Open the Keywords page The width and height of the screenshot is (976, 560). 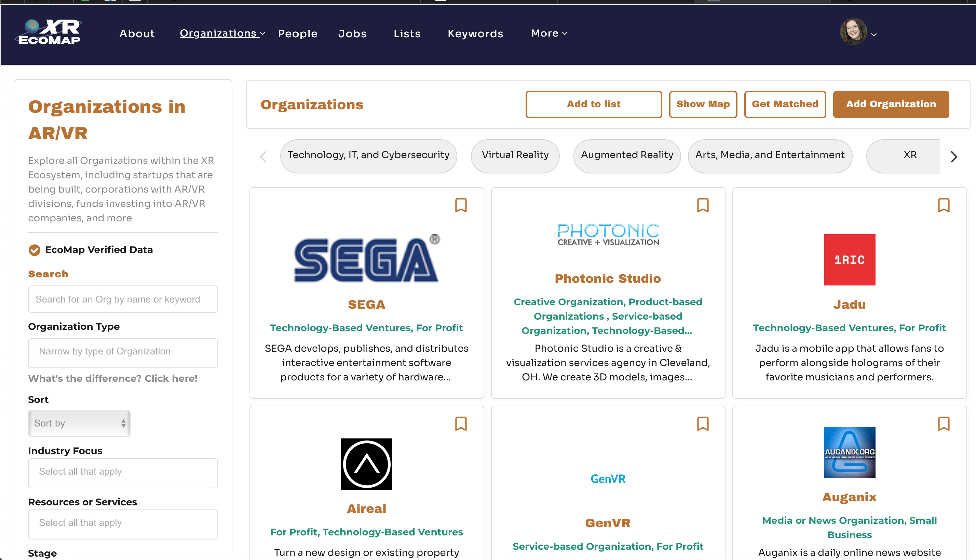[475, 33]
